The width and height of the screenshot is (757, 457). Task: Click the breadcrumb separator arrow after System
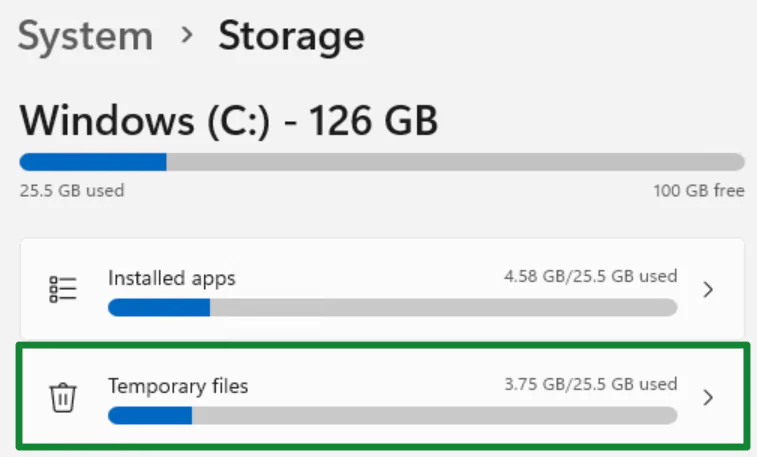click(186, 37)
